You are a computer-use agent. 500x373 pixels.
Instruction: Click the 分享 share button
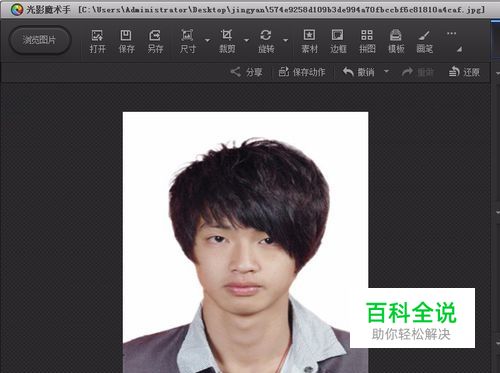point(246,72)
